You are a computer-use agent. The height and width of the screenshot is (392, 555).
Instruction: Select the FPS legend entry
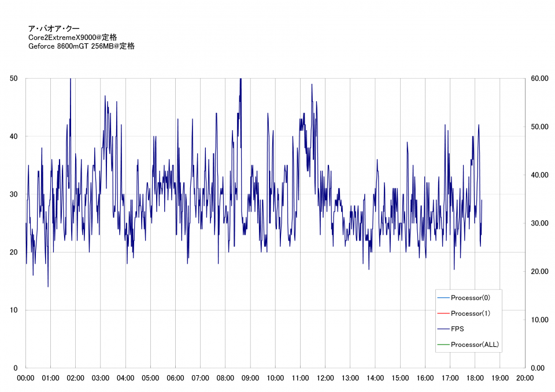pos(457,329)
